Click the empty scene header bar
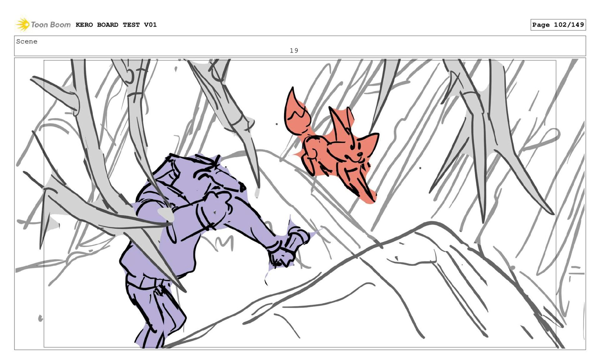This screenshot has width=600, height=364. pyautogui.click(x=437, y=46)
